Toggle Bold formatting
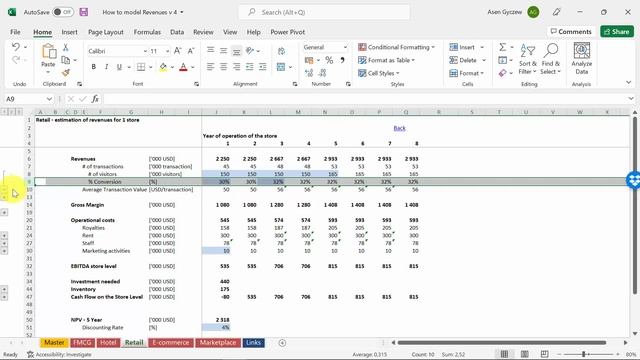Viewport: 640px width, 360px height. click(x=93, y=67)
